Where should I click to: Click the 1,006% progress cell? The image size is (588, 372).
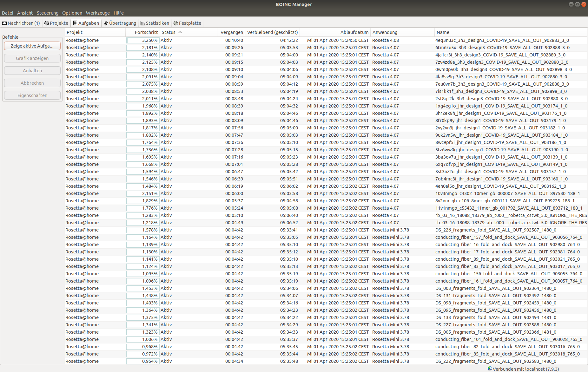(x=142, y=339)
